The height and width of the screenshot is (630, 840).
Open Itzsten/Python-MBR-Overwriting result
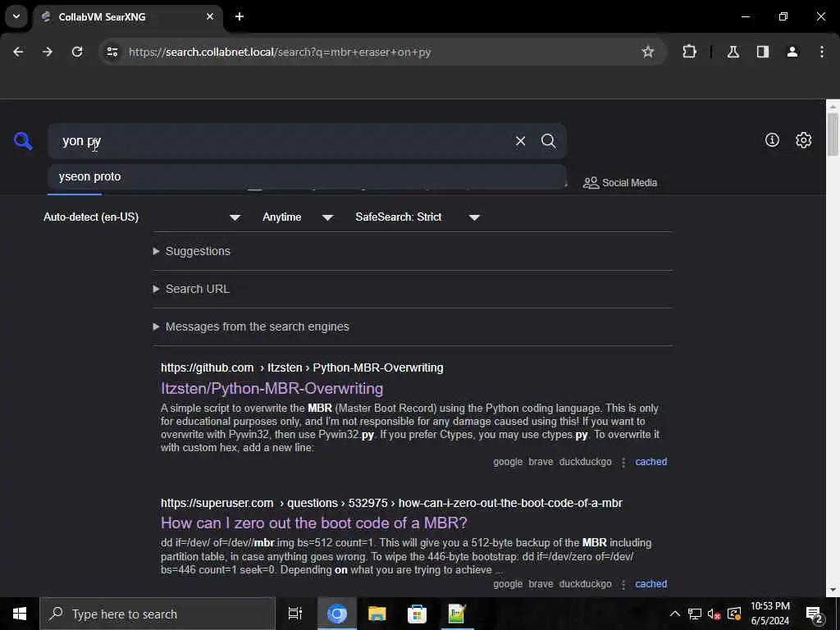click(272, 388)
